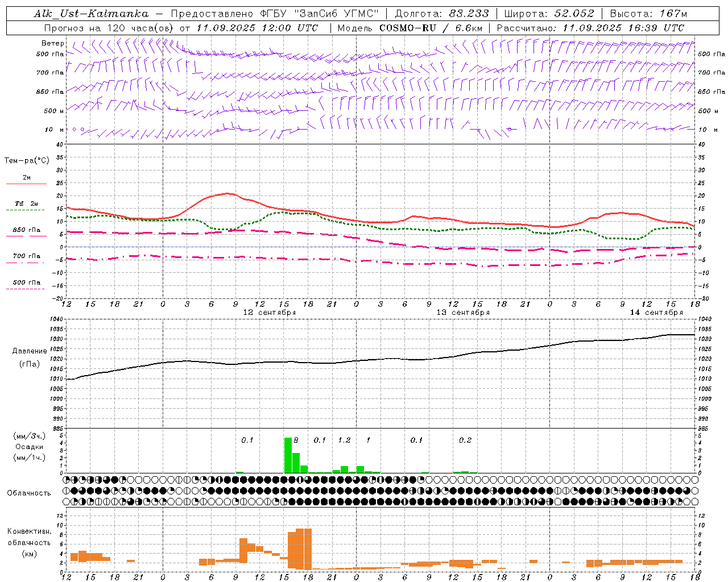Click the Td 2м legend entry
Image resolution: width=728 pixels, height=582 pixels.
click(x=27, y=203)
